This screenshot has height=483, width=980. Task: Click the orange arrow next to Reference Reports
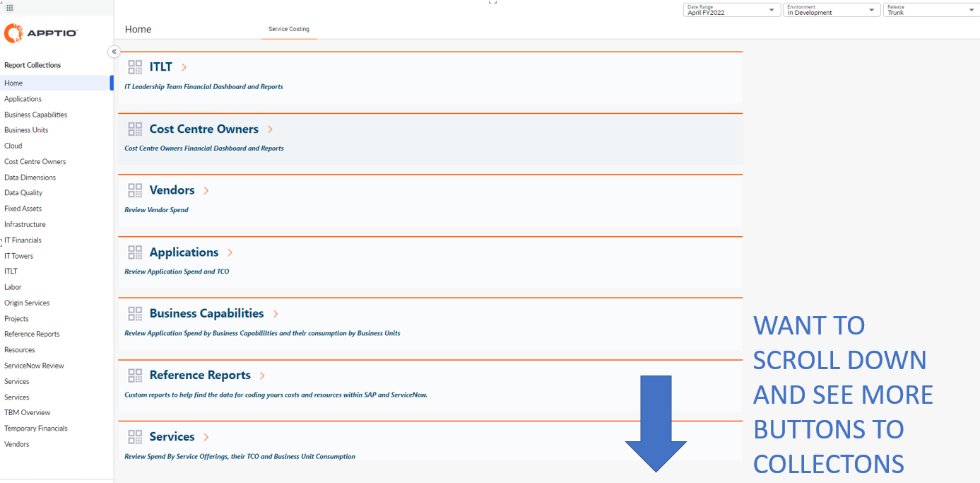pos(262,376)
